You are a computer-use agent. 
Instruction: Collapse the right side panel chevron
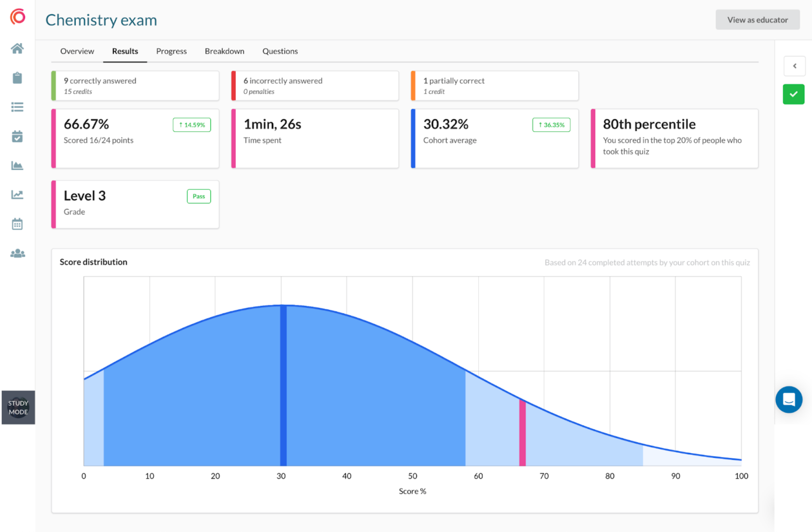794,66
